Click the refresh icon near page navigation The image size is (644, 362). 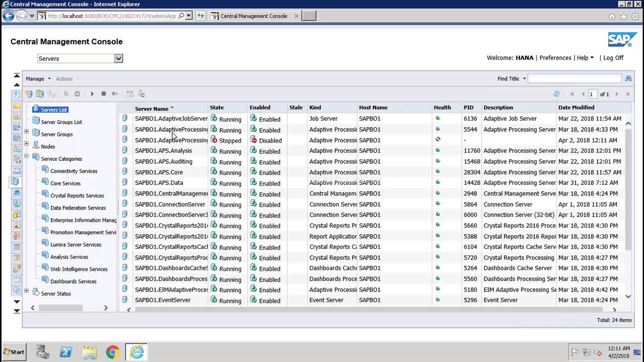click(x=556, y=94)
